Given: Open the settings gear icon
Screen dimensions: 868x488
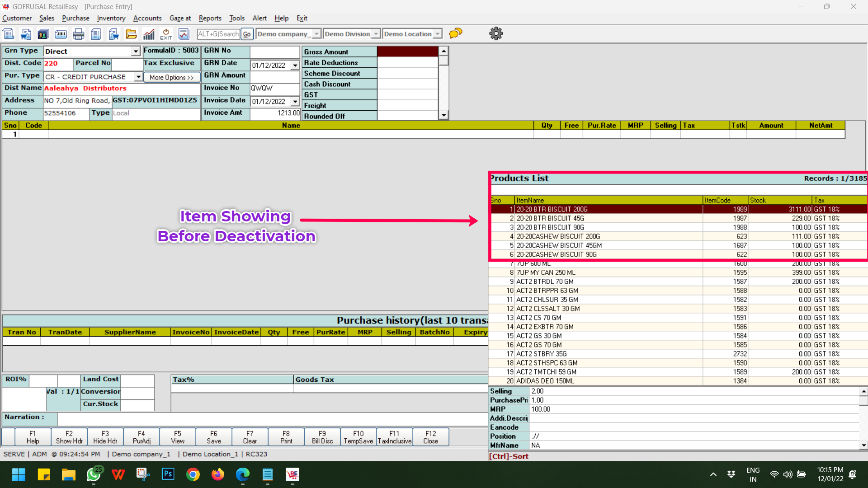Looking at the screenshot, I should click(x=496, y=33).
